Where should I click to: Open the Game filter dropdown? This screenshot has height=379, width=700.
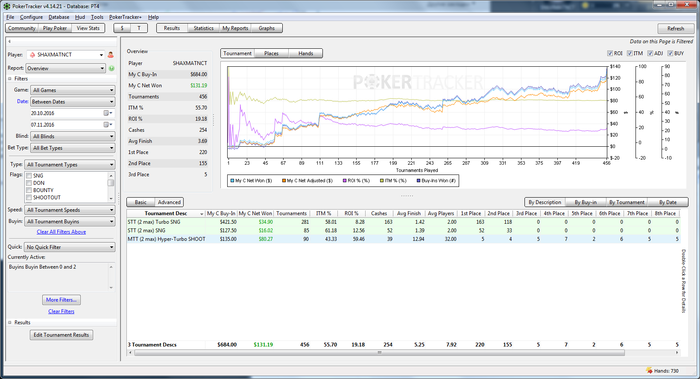tap(72, 90)
